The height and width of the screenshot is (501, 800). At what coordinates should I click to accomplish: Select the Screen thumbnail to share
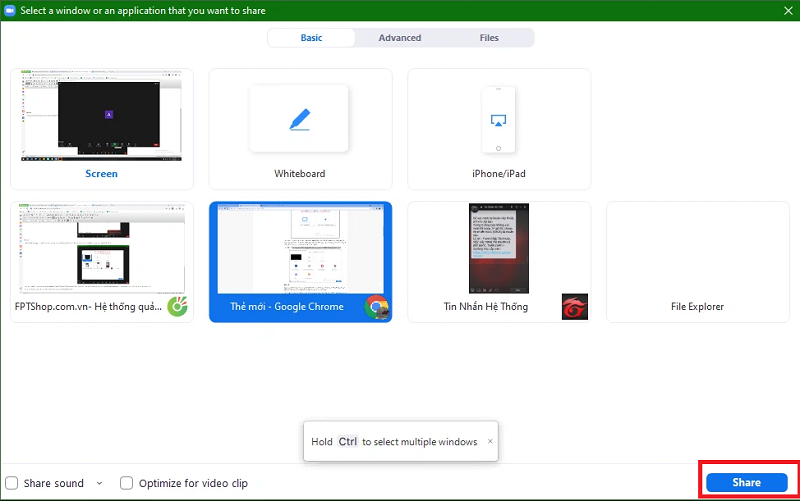tap(101, 128)
